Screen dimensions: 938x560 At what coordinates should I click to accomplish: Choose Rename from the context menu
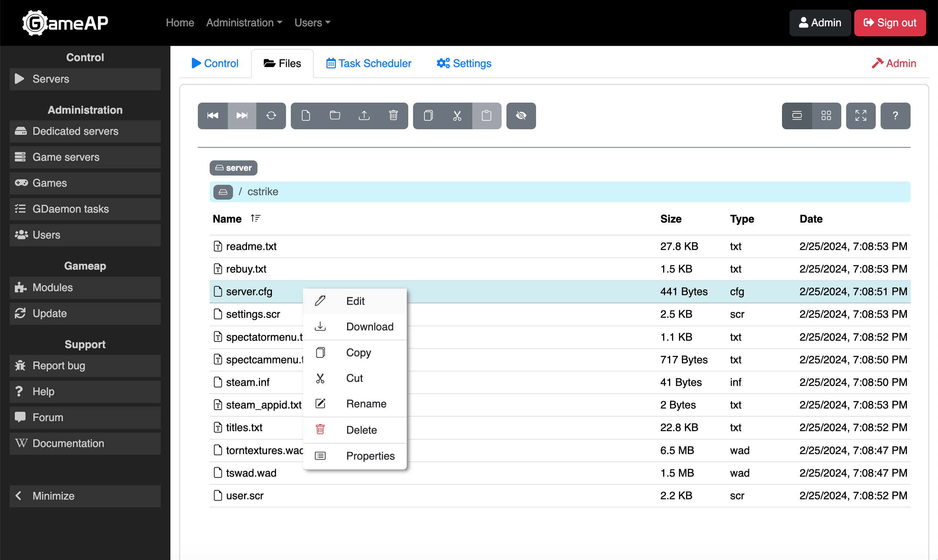366,404
